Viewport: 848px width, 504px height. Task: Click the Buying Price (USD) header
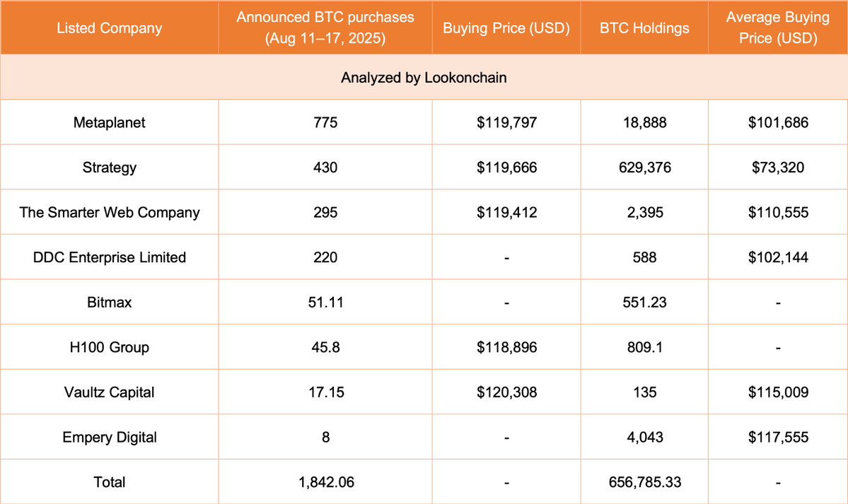pos(506,28)
